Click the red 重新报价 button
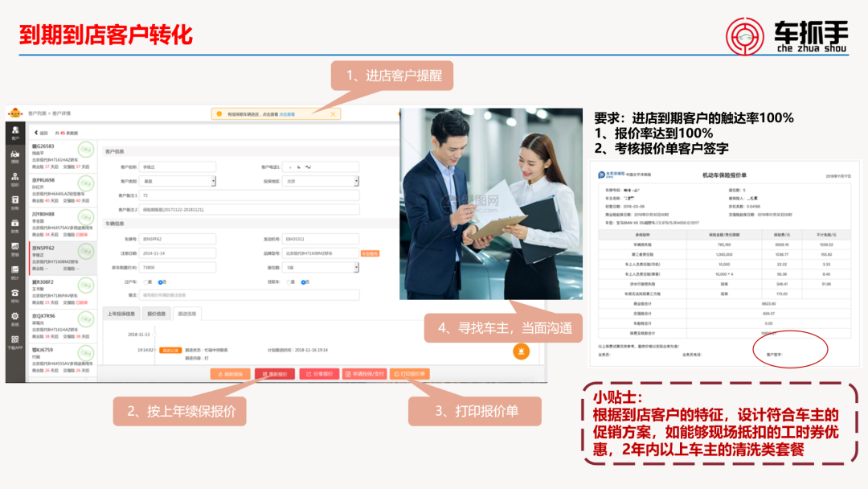Image resolution: width=868 pixels, height=489 pixels. click(275, 374)
